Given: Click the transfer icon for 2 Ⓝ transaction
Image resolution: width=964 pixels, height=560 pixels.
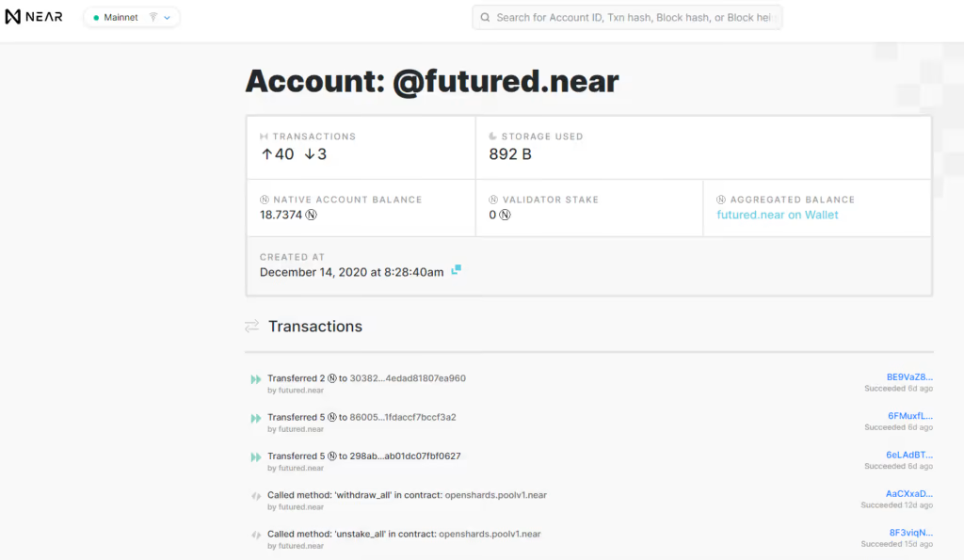Looking at the screenshot, I should (256, 379).
